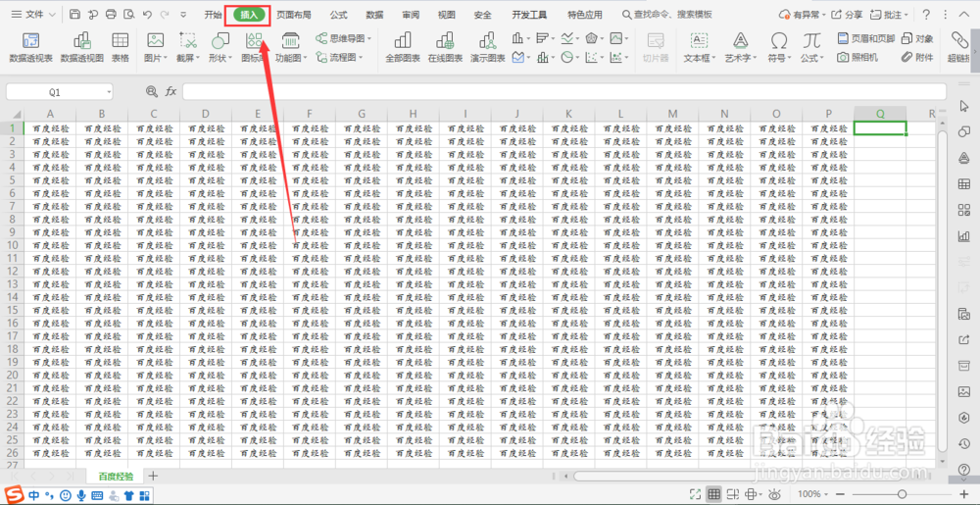Click in the formula bar input

[564, 92]
